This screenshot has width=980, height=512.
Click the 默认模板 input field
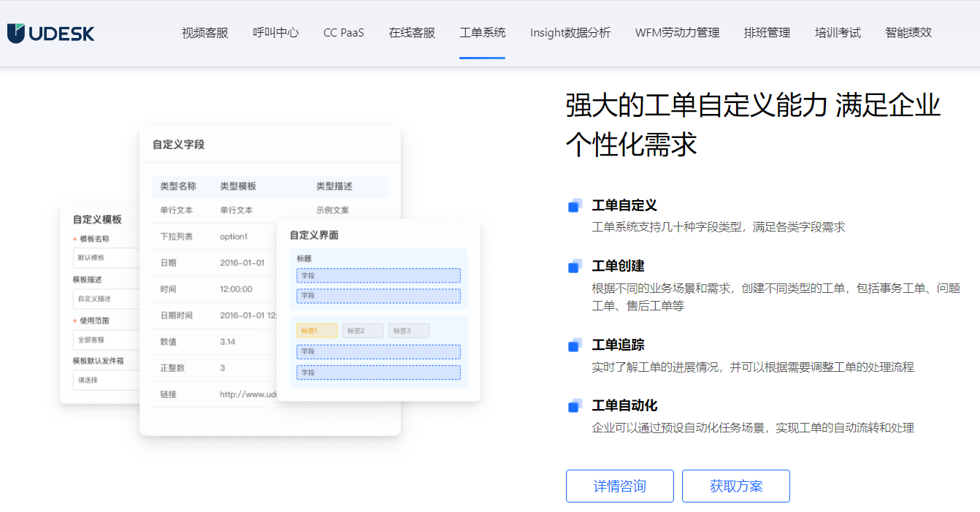[106, 258]
